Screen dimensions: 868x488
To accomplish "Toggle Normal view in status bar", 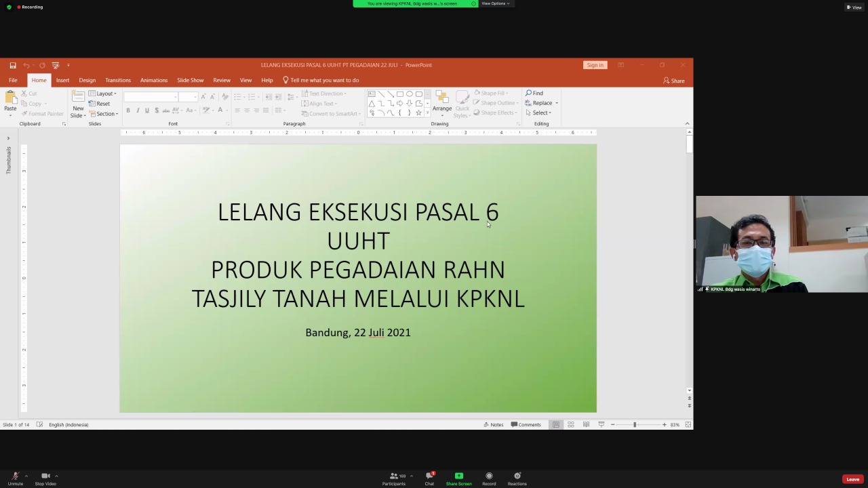I will pos(556,425).
